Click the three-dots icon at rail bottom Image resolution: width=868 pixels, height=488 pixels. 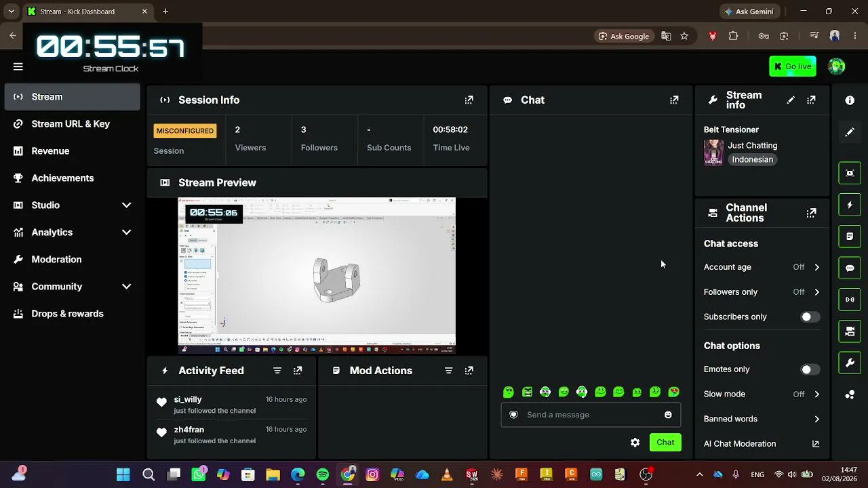coord(850,395)
